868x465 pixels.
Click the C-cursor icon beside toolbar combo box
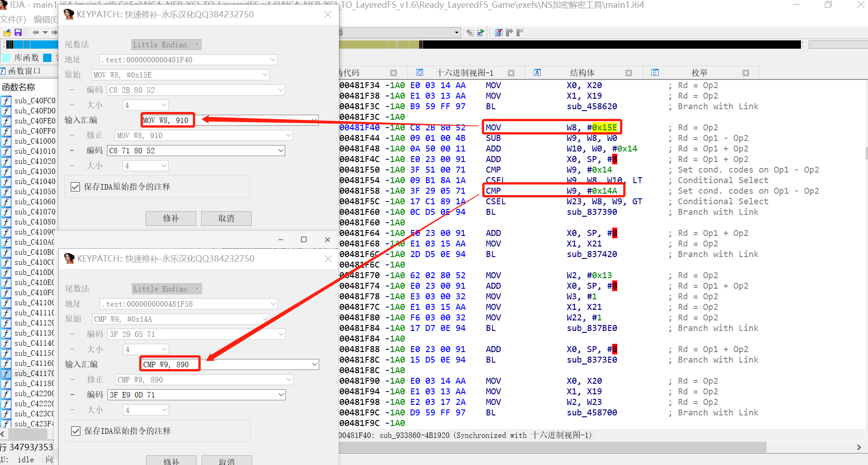pos(470,33)
